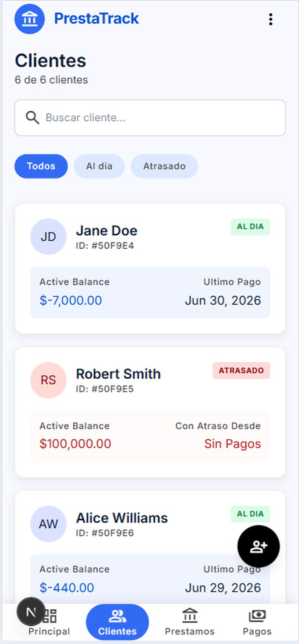Image resolution: width=299 pixels, height=644 pixels.
Task: Open the three-dot overflow menu
Action: tap(271, 19)
